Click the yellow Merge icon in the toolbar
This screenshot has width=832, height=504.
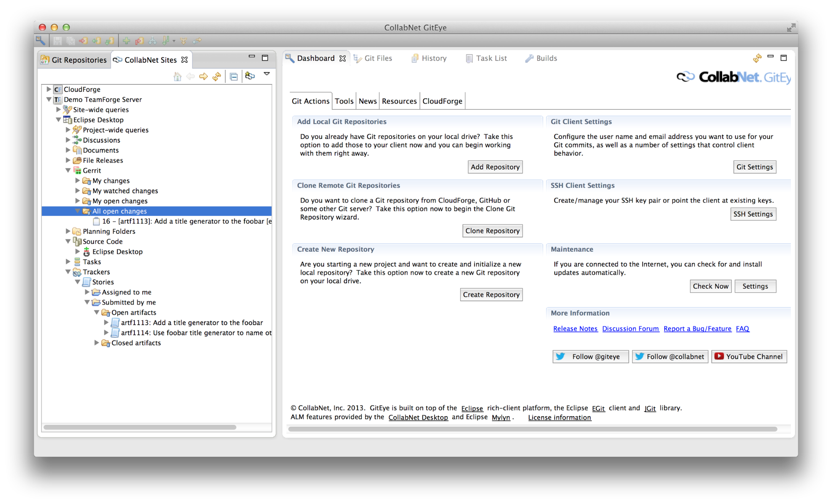(x=184, y=41)
